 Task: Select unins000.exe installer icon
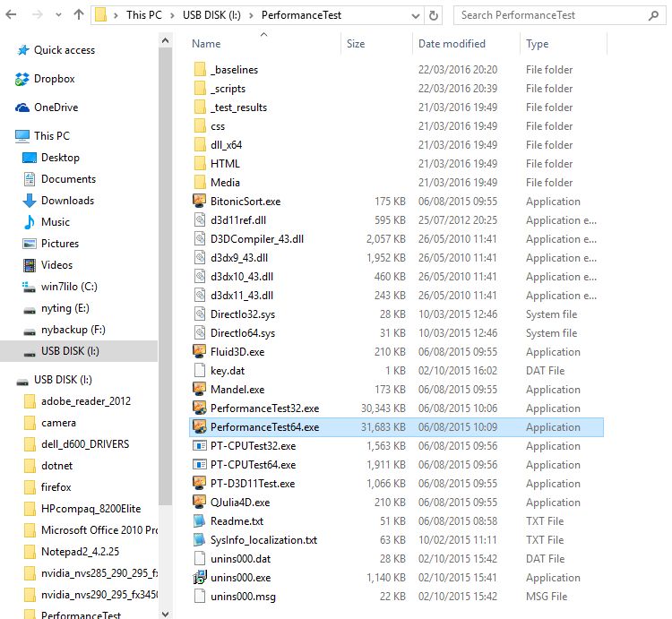pos(200,578)
